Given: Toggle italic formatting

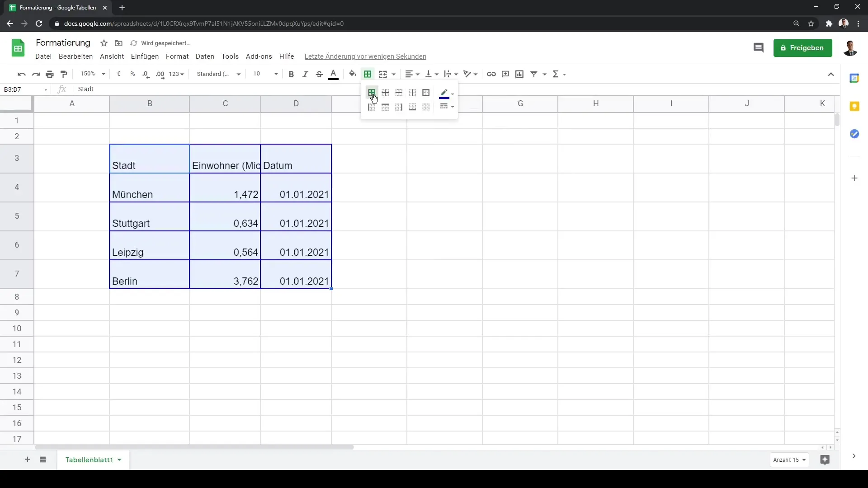Looking at the screenshot, I should [x=305, y=74].
